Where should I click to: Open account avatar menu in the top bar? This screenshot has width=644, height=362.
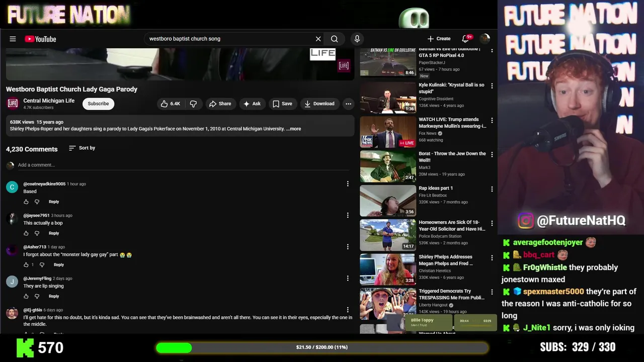pyautogui.click(x=485, y=39)
